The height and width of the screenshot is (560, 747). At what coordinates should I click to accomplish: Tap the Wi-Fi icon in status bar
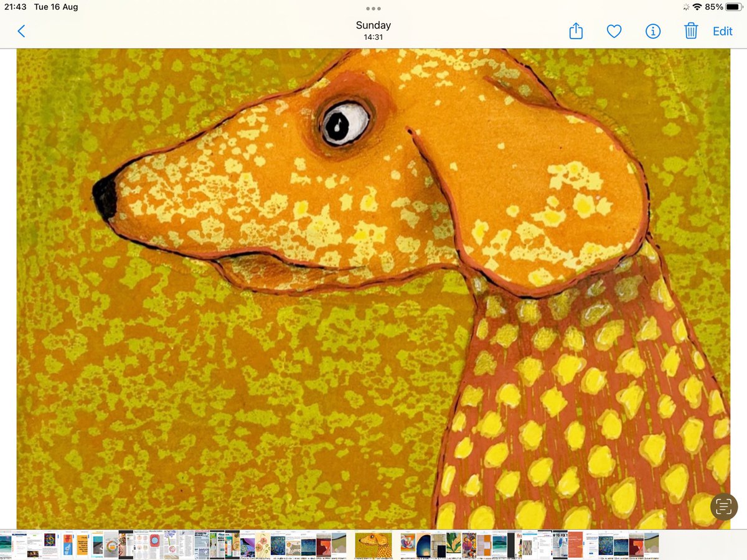[x=697, y=7]
